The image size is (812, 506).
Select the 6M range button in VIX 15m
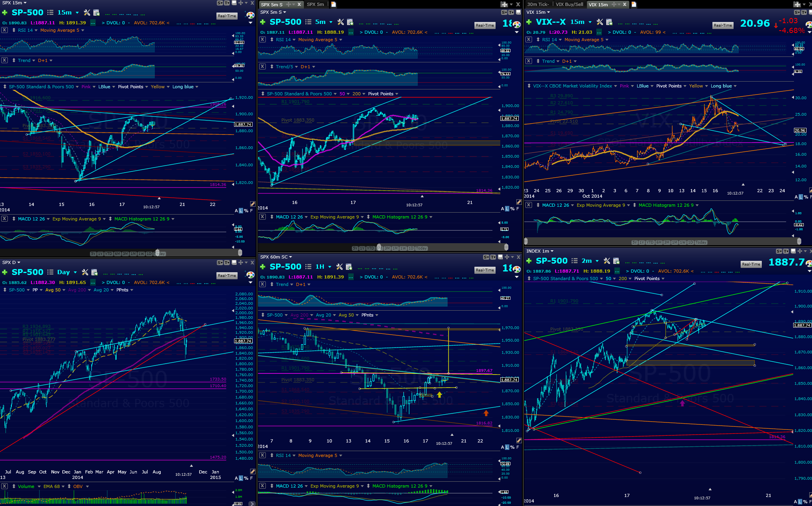(659, 242)
